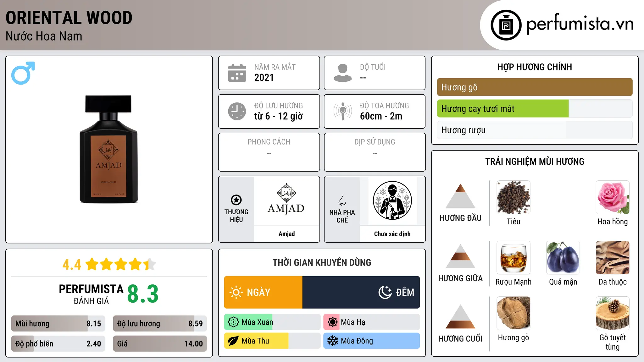Screen dimensions: 644x362
Task: Open the black pepper Tiêu note image
Action: click(514, 197)
